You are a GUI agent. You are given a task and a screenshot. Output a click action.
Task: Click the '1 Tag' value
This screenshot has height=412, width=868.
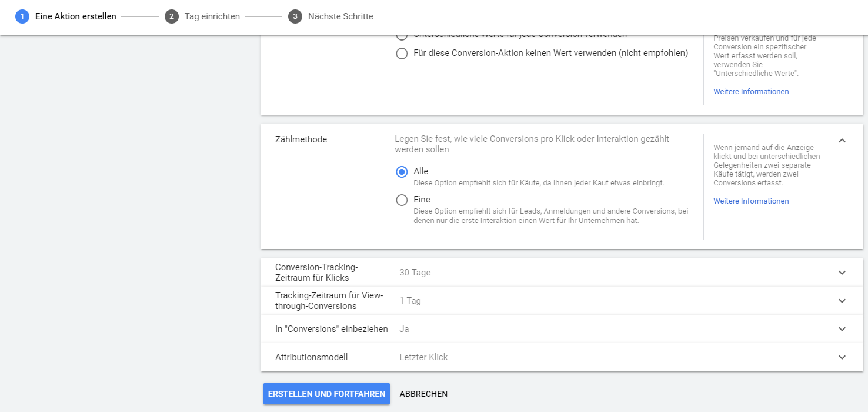point(410,301)
